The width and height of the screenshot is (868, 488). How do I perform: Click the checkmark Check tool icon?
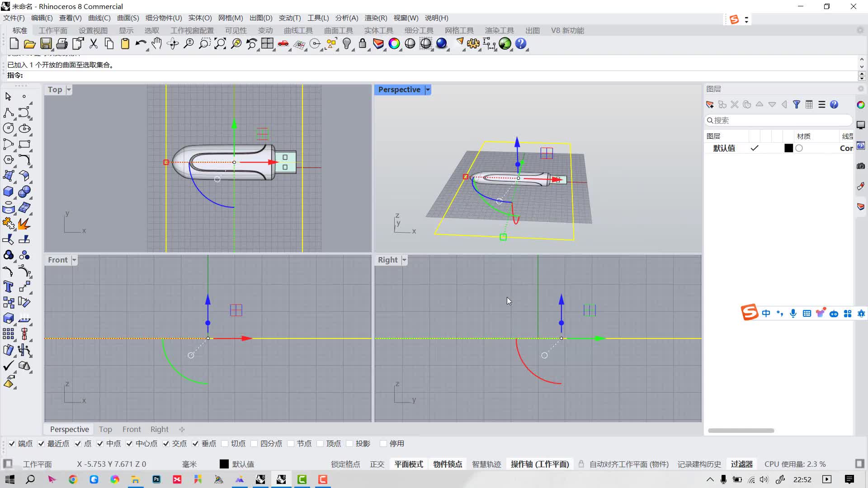coord(8,366)
